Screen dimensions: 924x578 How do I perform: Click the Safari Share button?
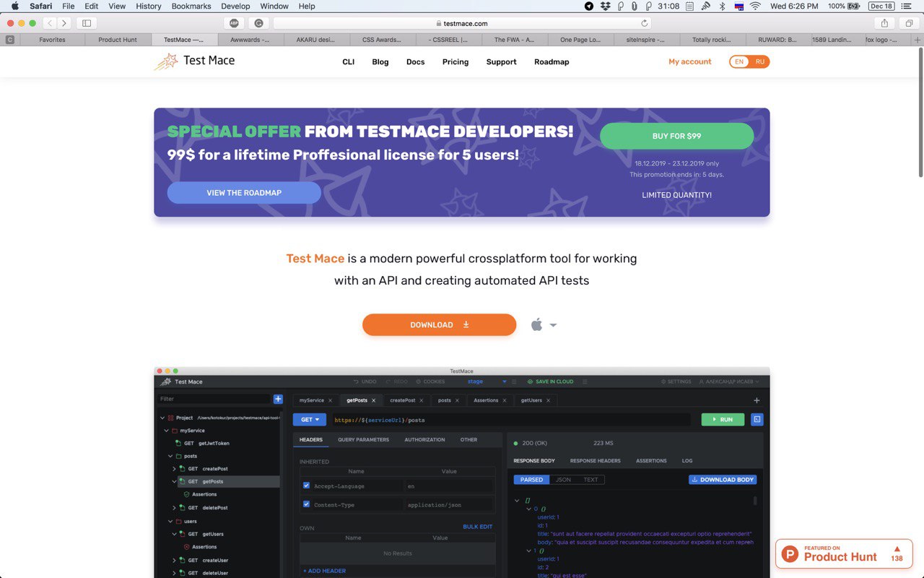point(884,23)
